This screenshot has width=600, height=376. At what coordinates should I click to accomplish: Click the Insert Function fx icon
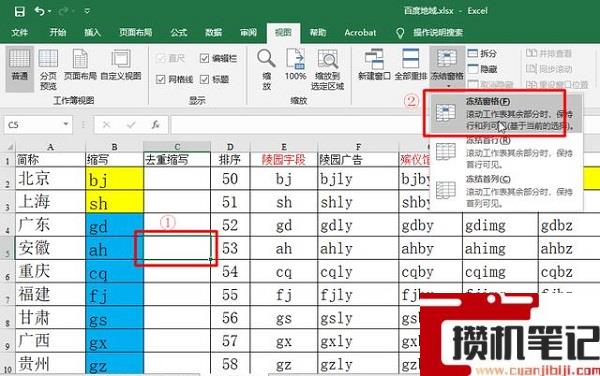(x=155, y=125)
